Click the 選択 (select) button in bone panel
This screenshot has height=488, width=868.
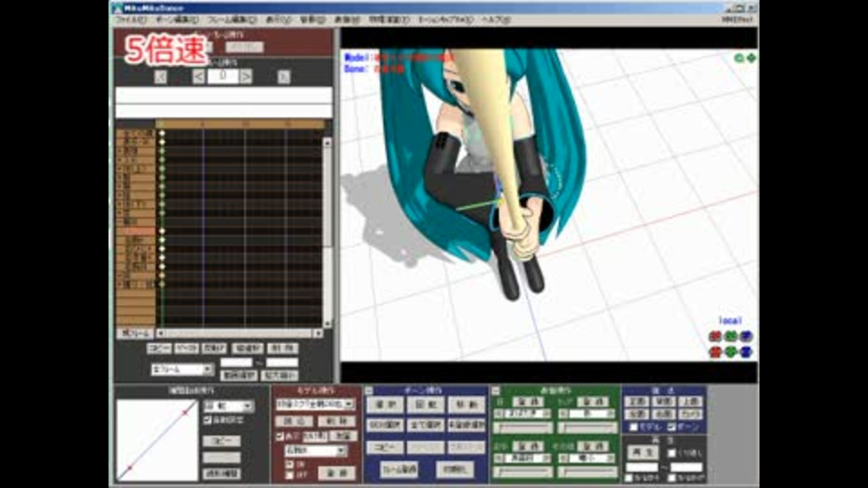[x=385, y=405]
